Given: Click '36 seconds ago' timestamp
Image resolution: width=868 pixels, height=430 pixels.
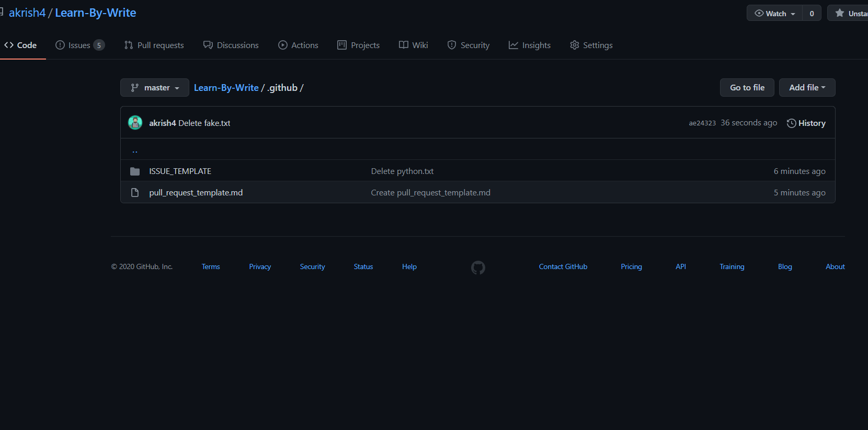Looking at the screenshot, I should 749,123.
